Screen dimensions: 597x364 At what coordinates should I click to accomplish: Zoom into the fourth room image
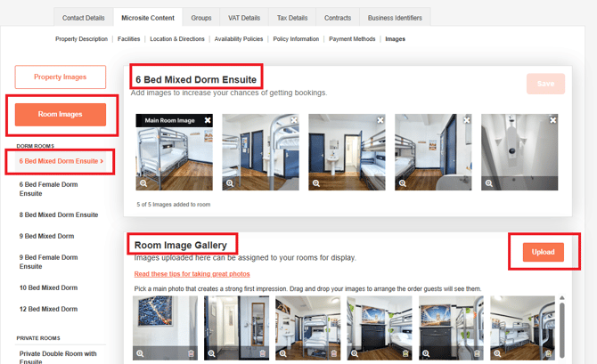402,183
